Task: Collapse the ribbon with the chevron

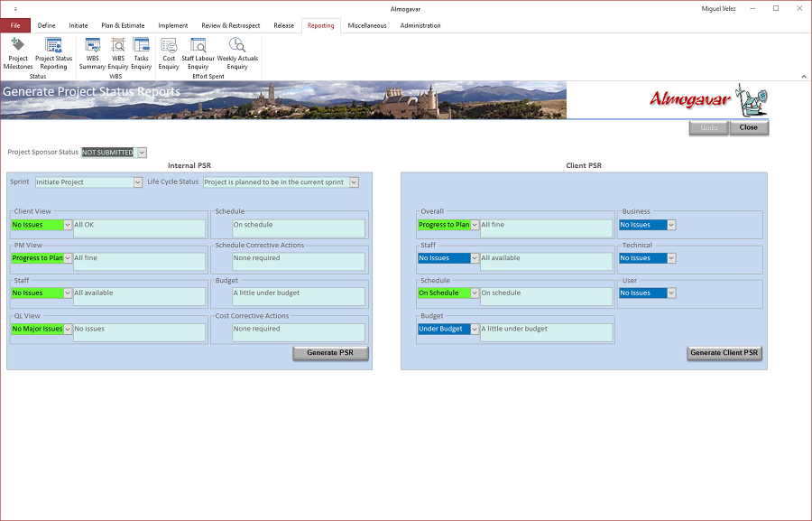Action: pos(804,76)
